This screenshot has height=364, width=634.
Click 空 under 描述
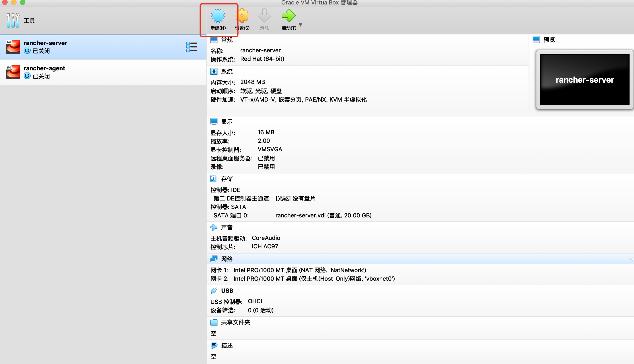213,356
